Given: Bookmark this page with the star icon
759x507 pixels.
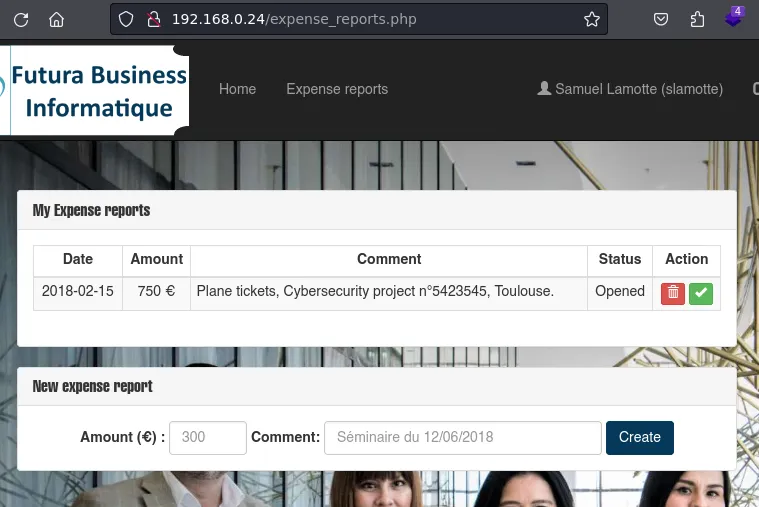Looking at the screenshot, I should (x=591, y=19).
